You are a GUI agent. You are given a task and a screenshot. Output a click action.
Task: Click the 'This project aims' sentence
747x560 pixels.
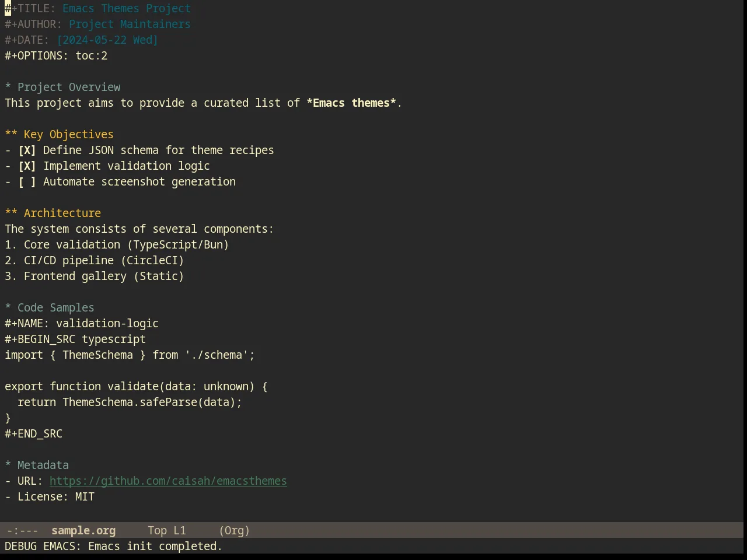pyautogui.click(x=203, y=103)
